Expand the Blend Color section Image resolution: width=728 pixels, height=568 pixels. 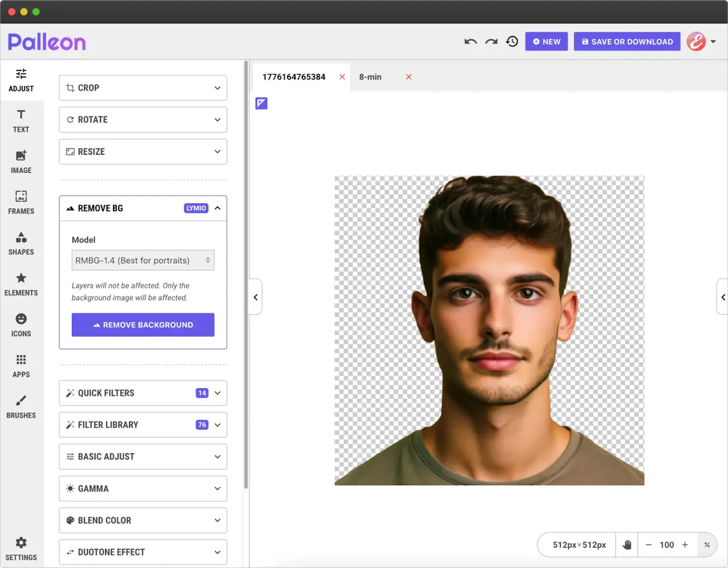[x=143, y=520]
